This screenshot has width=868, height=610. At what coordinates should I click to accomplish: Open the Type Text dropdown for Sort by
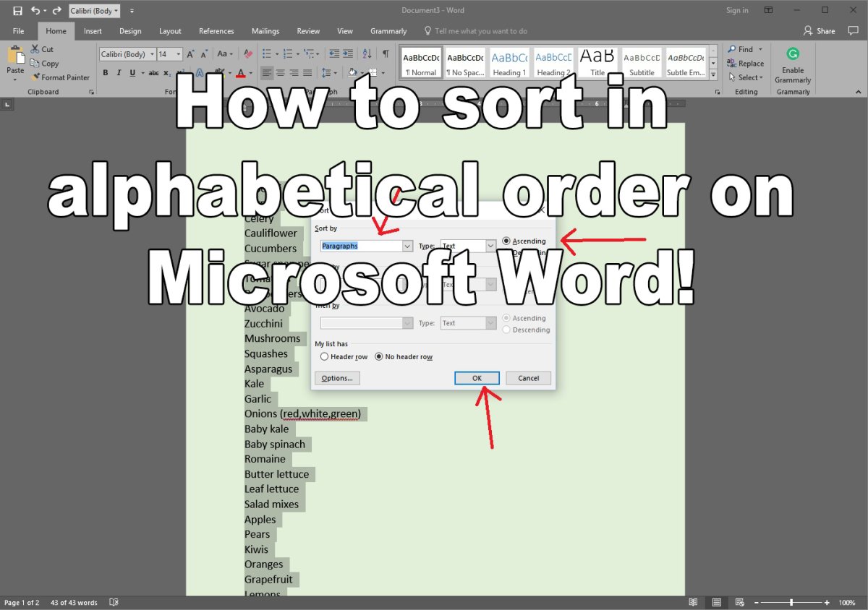pyautogui.click(x=490, y=246)
